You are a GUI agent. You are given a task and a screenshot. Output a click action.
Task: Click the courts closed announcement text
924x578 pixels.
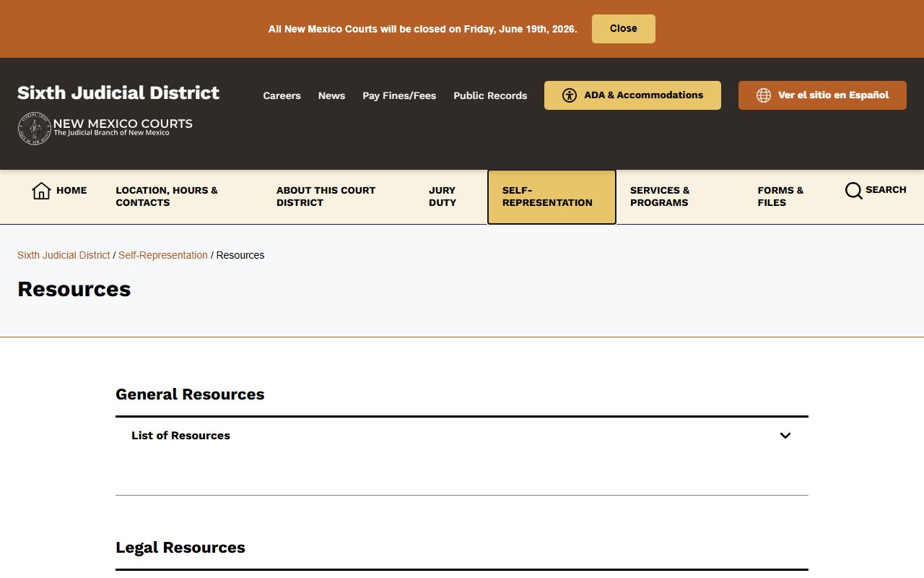(423, 29)
